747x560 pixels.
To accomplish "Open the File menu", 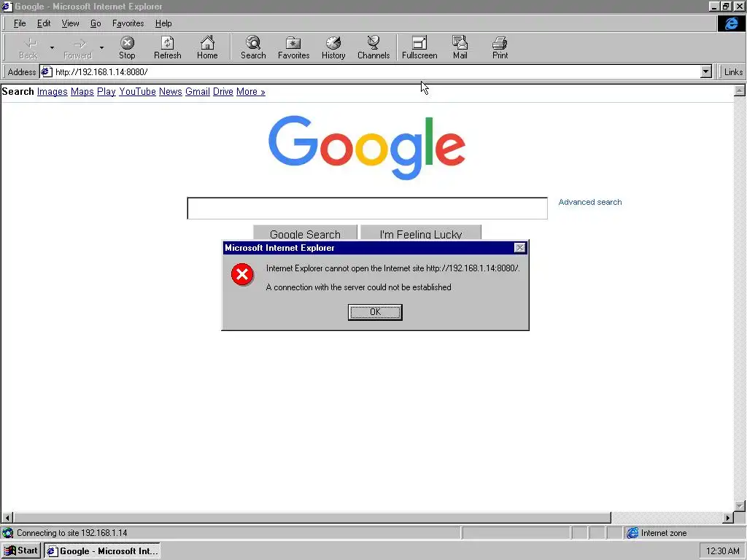I will [x=20, y=23].
